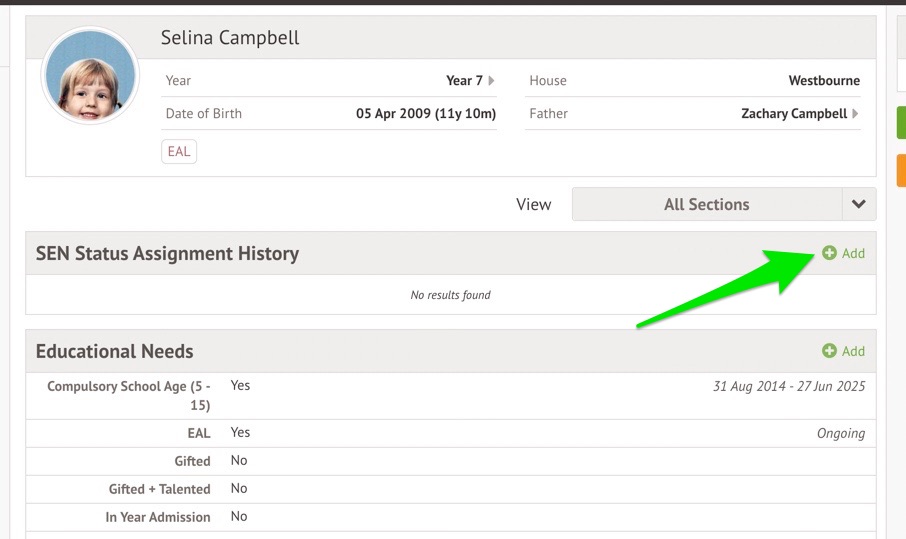The width and height of the screenshot is (906, 539).
Task: Click the Add plus icon for SEN Status Assignment History
Action: click(829, 254)
